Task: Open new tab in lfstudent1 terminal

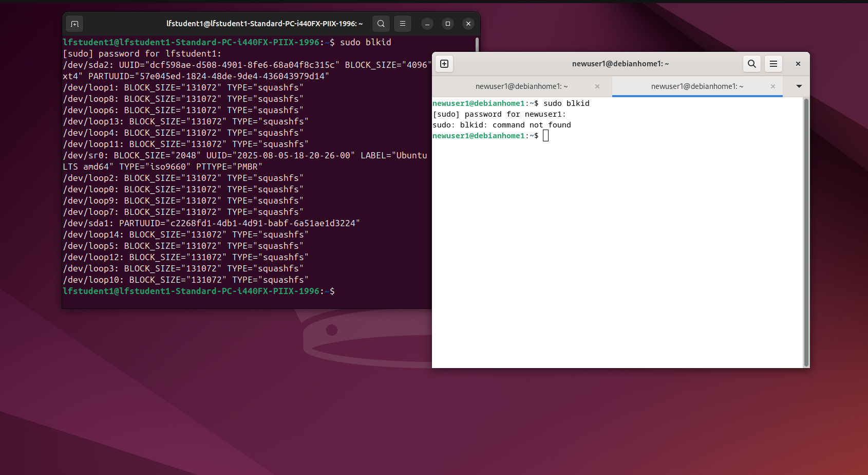Action: 74,24
